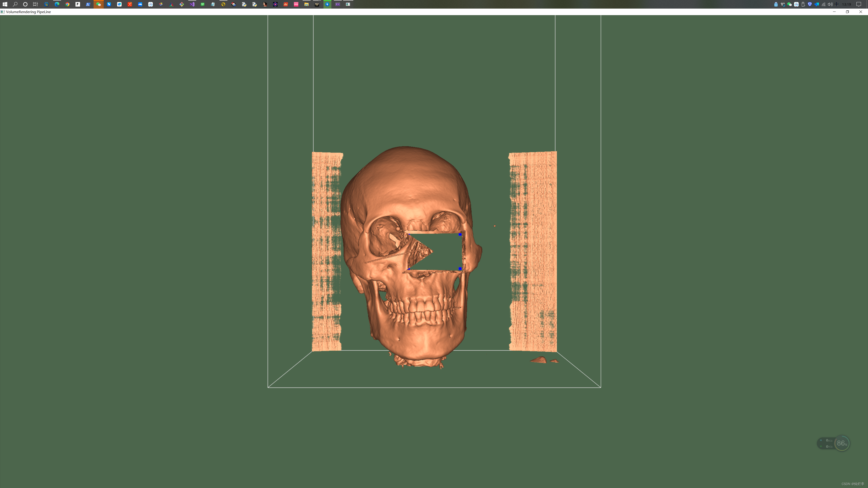
Task: Open Microsoft Store from the taskbar
Action: (x=47, y=4)
